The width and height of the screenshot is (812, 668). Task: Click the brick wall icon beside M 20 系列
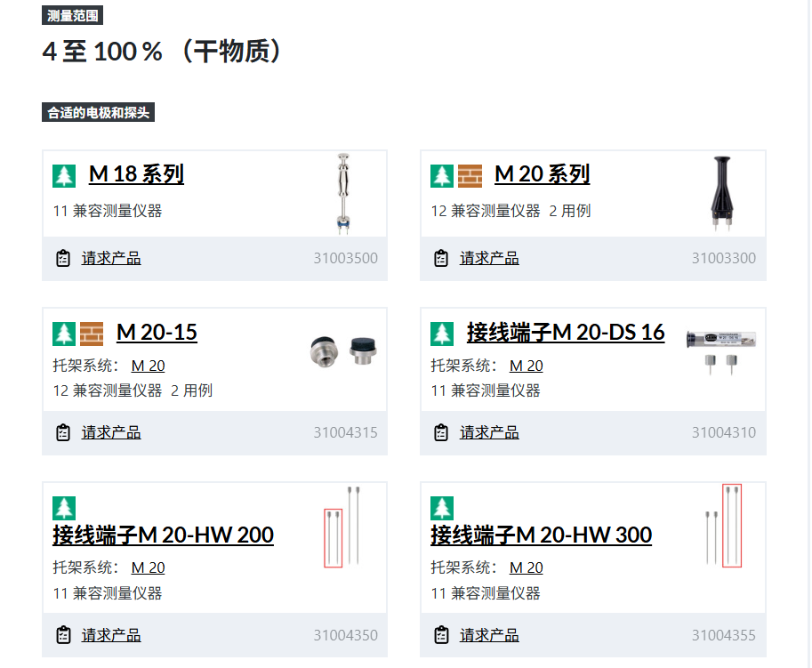(x=470, y=175)
